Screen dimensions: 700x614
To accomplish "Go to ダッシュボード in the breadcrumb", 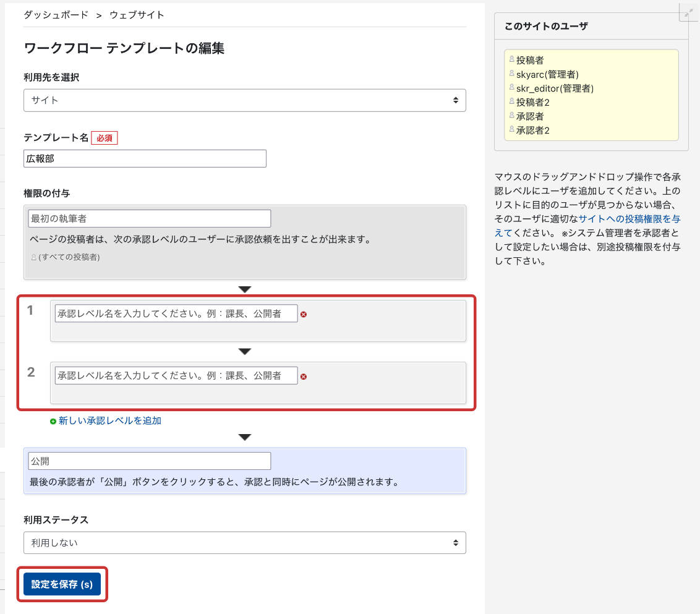I will point(56,15).
